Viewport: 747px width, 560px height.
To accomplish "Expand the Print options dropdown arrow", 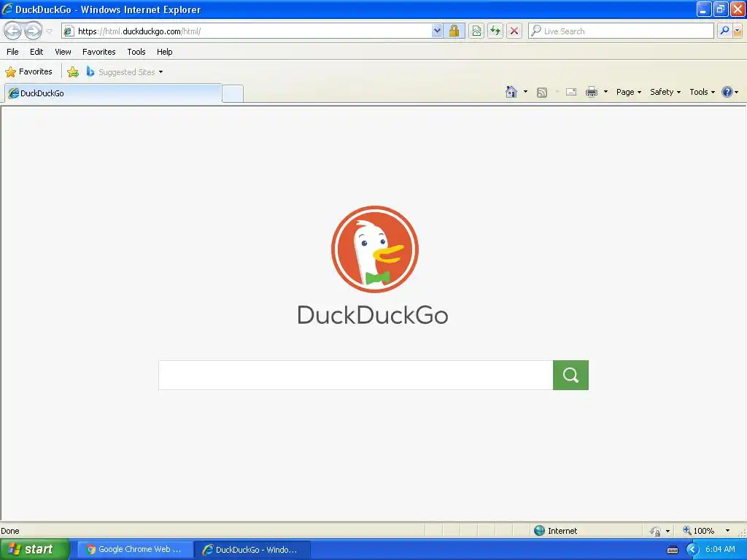I will (605, 92).
